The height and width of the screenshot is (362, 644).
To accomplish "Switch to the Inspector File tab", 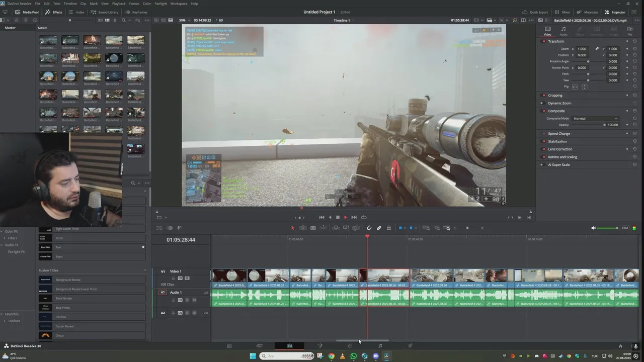I will [630, 31].
